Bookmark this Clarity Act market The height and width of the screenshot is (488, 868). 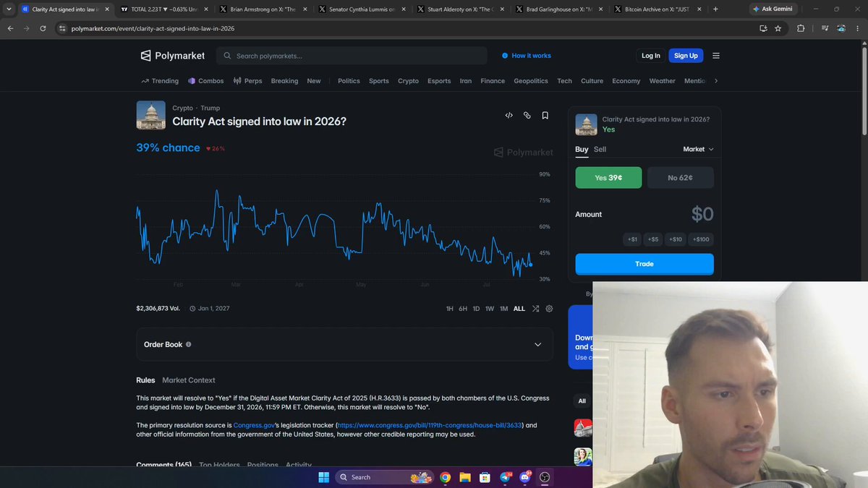[x=545, y=115]
